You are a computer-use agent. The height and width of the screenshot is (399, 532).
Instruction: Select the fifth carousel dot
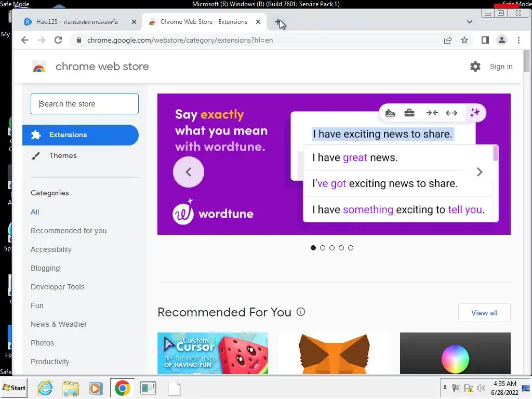pyautogui.click(x=351, y=248)
